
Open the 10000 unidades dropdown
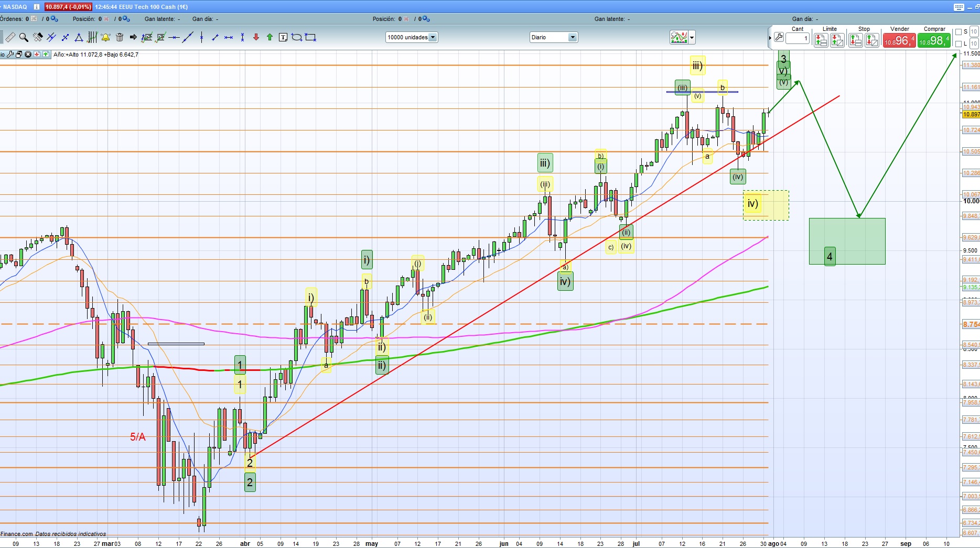pos(433,37)
